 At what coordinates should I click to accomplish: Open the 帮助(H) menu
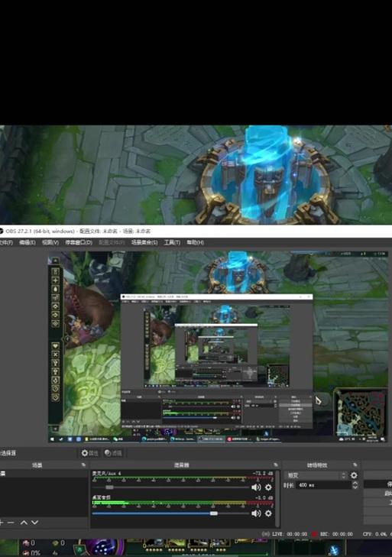196,242
